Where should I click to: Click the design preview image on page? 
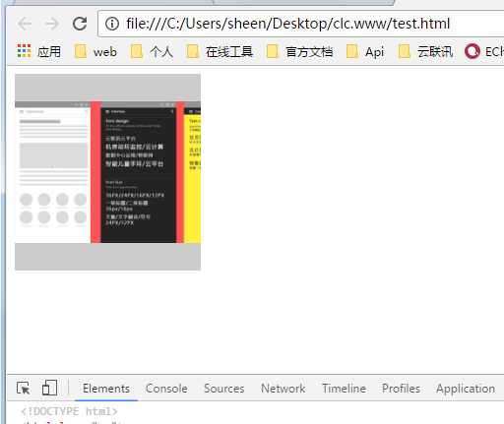click(107, 172)
